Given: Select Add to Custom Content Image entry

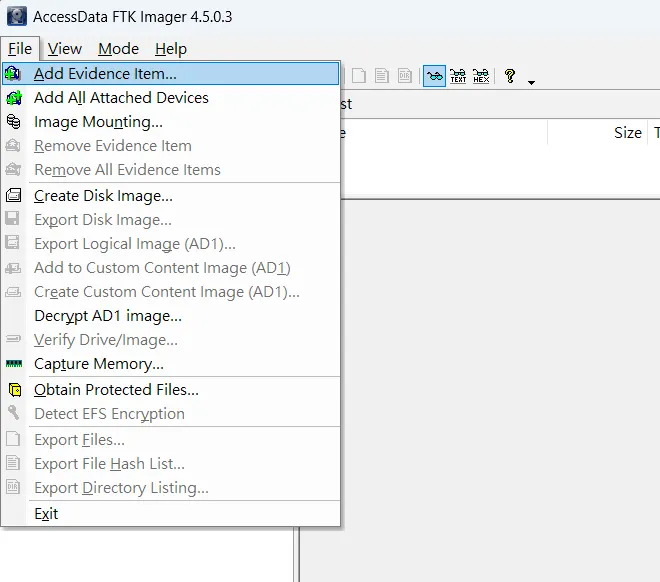Looking at the screenshot, I should tap(170, 268).
